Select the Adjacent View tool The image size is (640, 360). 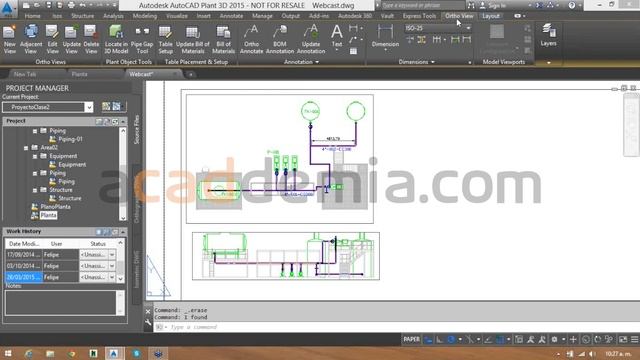(31, 39)
